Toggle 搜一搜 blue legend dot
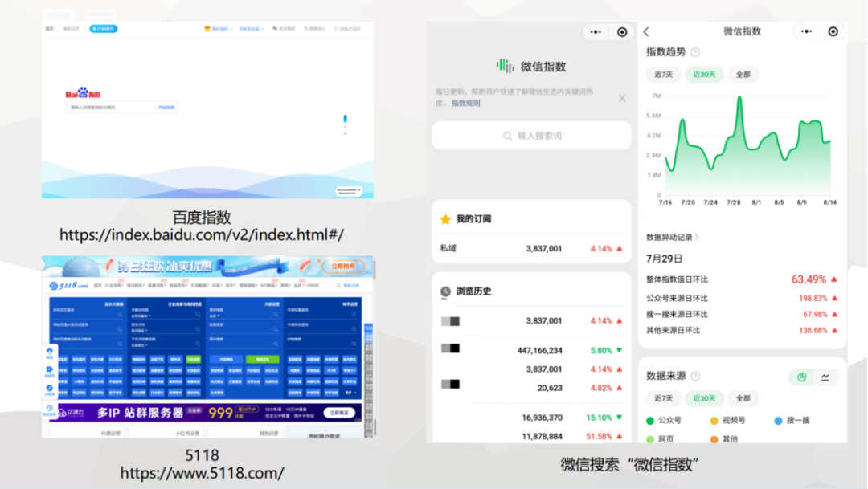The width and height of the screenshot is (868, 489). pyautogui.click(x=778, y=421)
